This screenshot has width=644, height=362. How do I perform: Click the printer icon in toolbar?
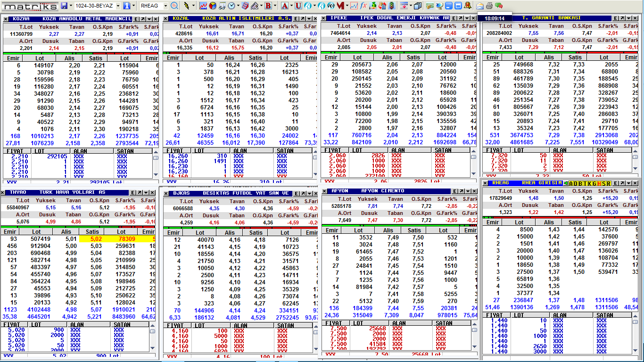coord(489,6)
